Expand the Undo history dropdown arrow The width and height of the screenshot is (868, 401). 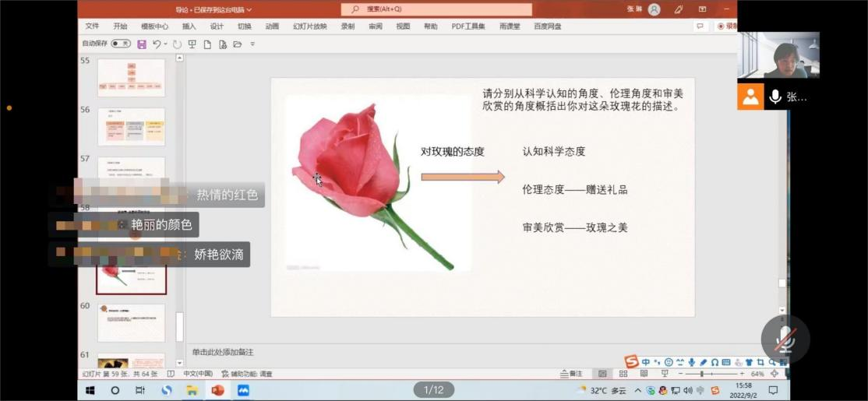pyautogui.click(x=166, y=44)
